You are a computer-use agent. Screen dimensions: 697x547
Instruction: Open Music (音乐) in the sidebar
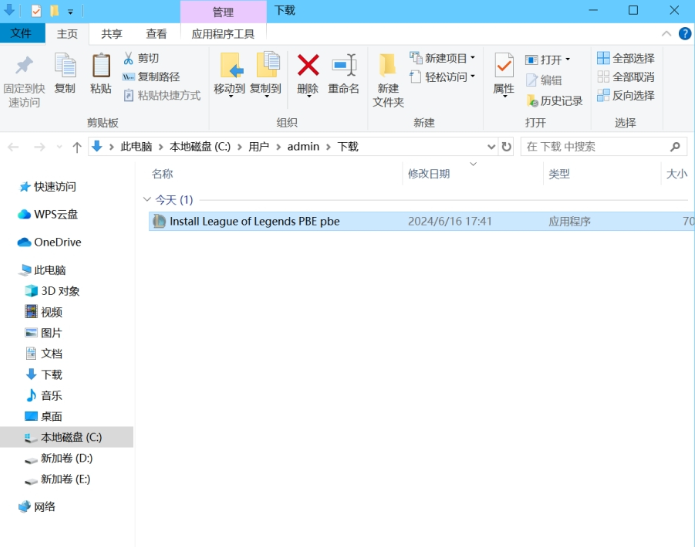44,395
